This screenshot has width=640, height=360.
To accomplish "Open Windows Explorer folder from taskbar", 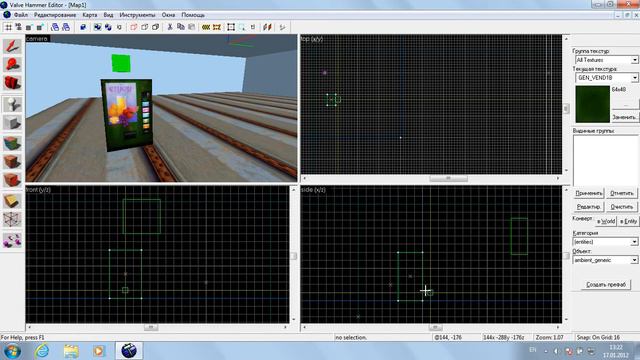I will tap(71, 351).
